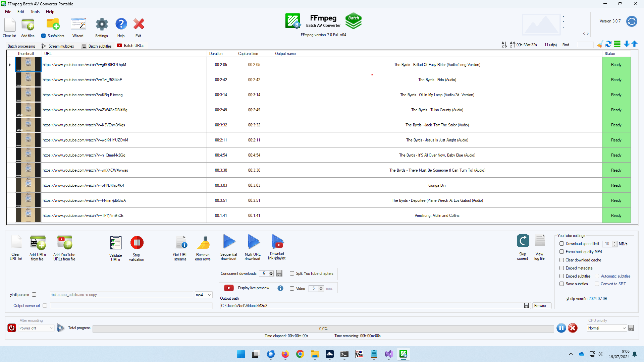Click Skip current icon
The width and height of the screenshot is (644, 362).
coord(523,241)
